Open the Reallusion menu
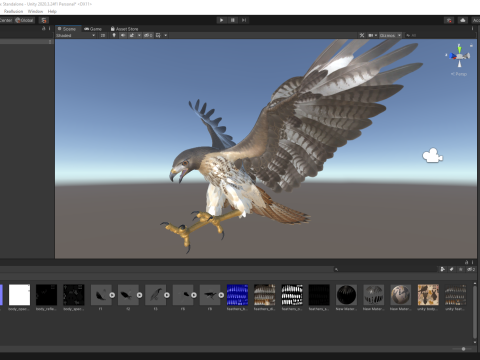This screenshot has width=480, height=360. pos(13,11)
